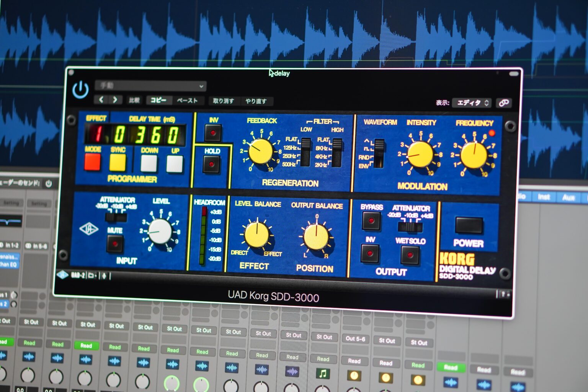
Task: Click the コピー button in the plugin header
Action: point(158,100)
